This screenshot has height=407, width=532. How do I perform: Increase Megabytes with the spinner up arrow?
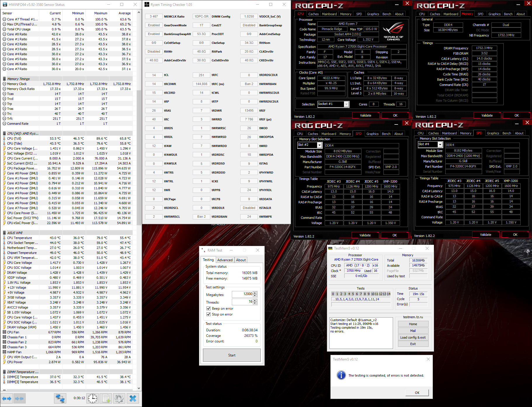tap(255, 293)
